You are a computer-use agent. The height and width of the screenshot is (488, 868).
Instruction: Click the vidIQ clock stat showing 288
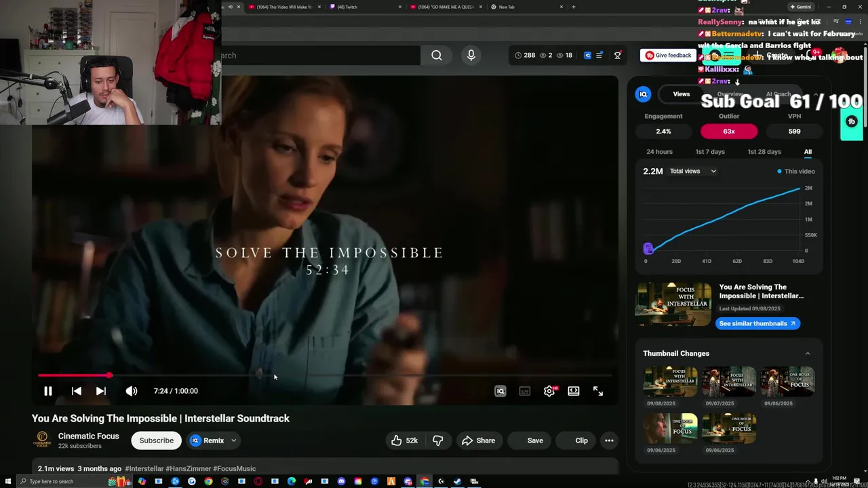[525, 56]
